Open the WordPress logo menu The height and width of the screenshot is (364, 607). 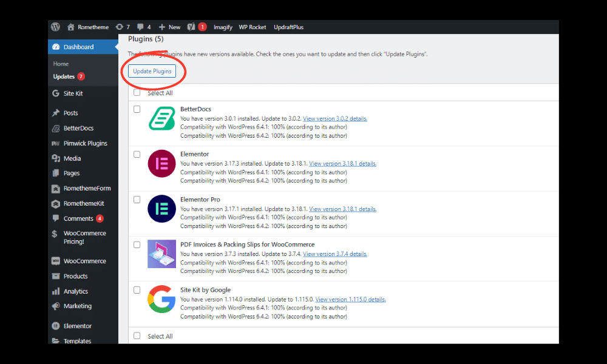click(x=55, y=27)
